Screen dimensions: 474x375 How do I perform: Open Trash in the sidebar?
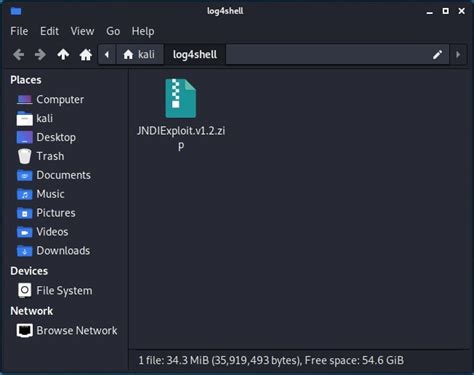(40, 156)
